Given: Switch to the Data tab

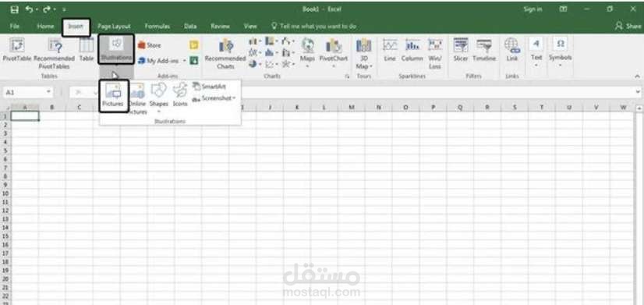Looking at the screenshot, I should click(190, 27).
